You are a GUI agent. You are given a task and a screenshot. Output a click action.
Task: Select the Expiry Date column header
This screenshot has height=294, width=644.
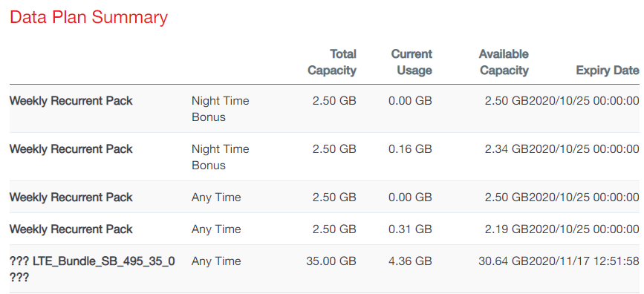tap(608, 71)
